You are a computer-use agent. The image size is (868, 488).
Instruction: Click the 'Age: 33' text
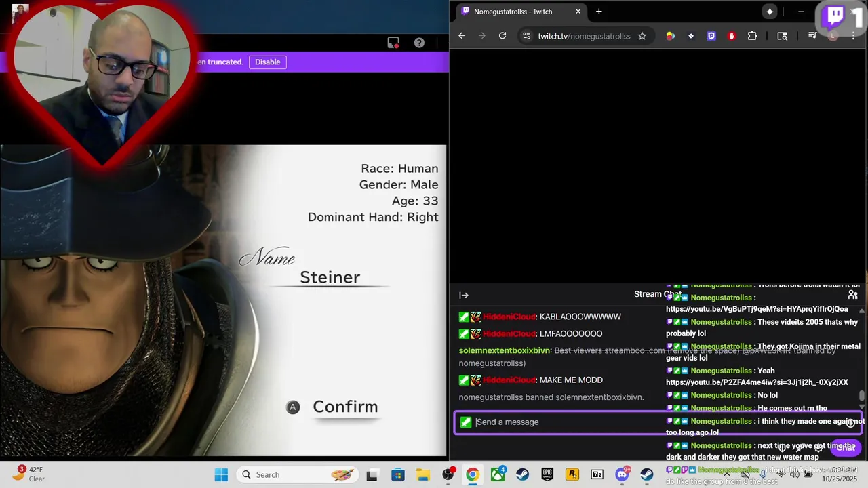[x=415, y=201]
